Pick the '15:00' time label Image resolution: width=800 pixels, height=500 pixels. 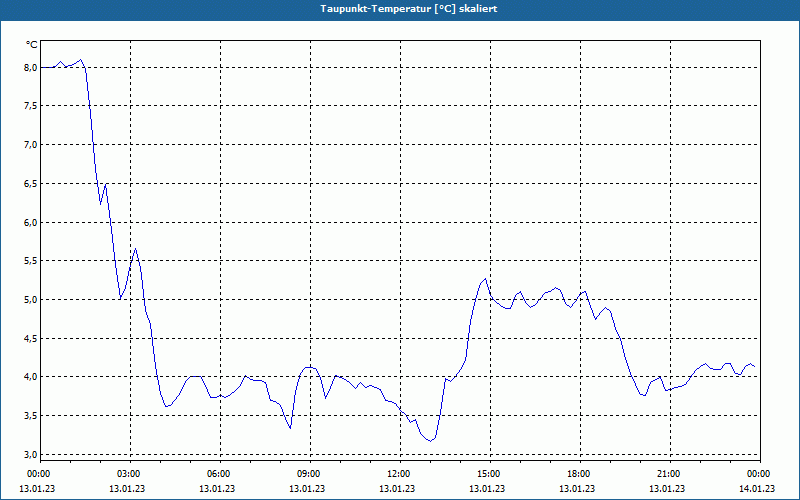[x=489, y=474]
